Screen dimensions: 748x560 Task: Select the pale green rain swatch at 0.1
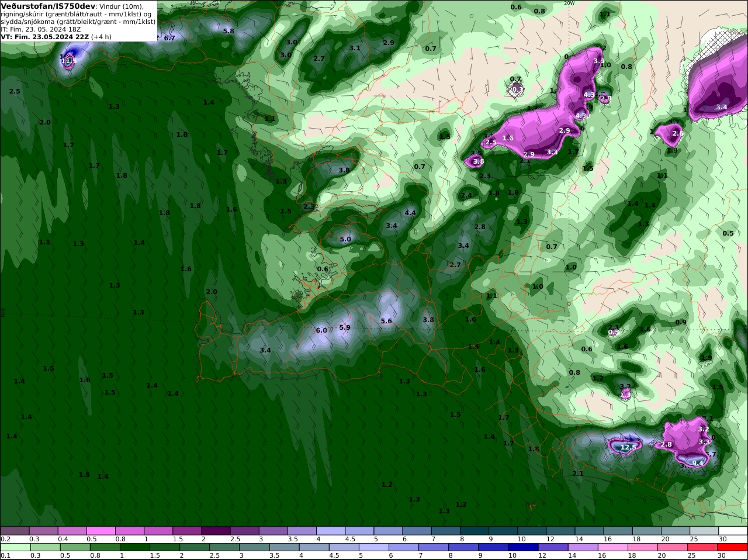[15, 547]
